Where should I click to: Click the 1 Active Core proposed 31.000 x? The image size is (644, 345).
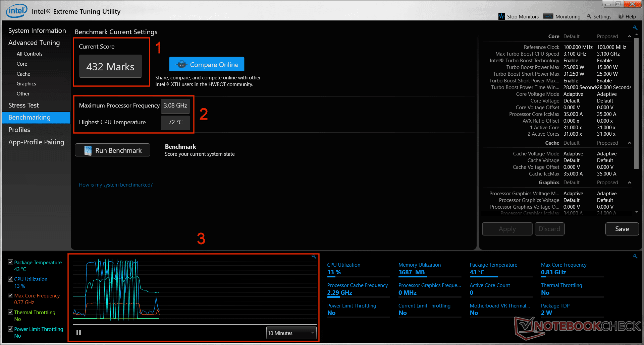tap(606, 127)
